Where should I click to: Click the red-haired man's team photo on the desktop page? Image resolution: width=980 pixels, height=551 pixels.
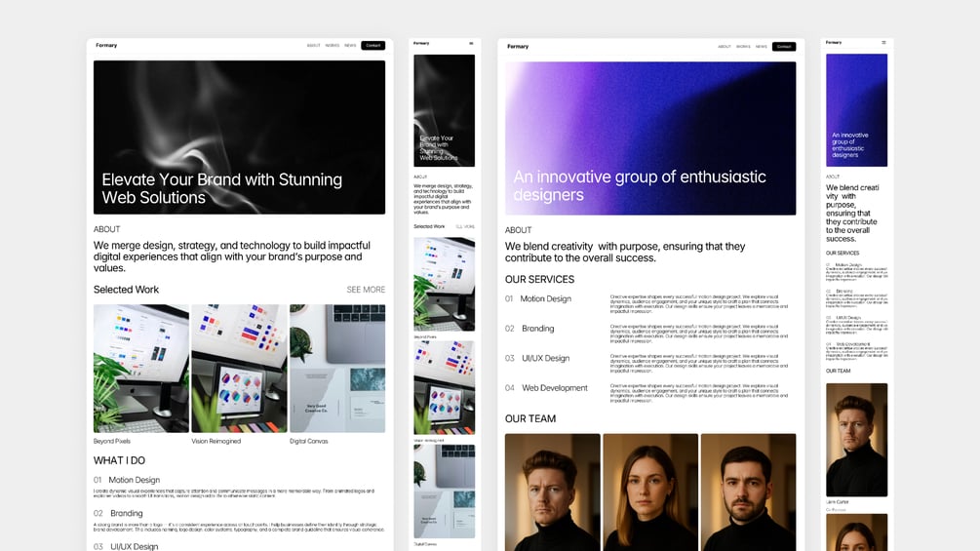pyautogui.click(x=553, y=492)
